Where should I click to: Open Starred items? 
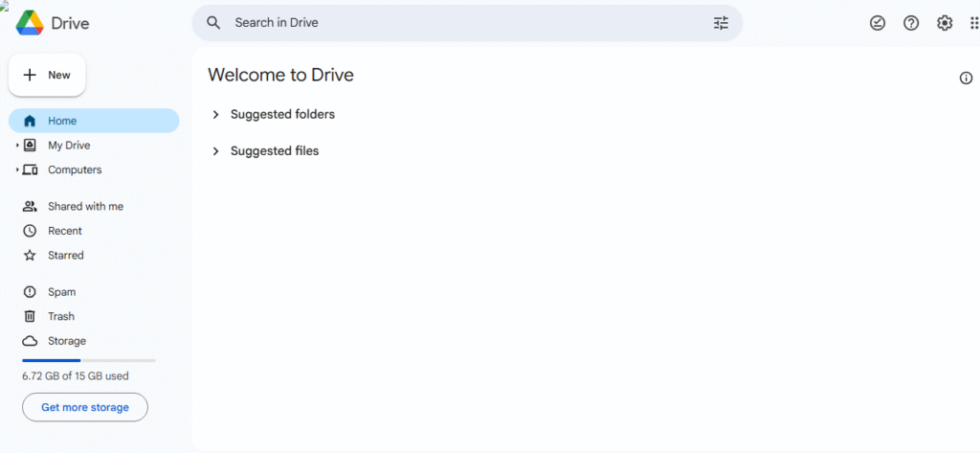94,256
